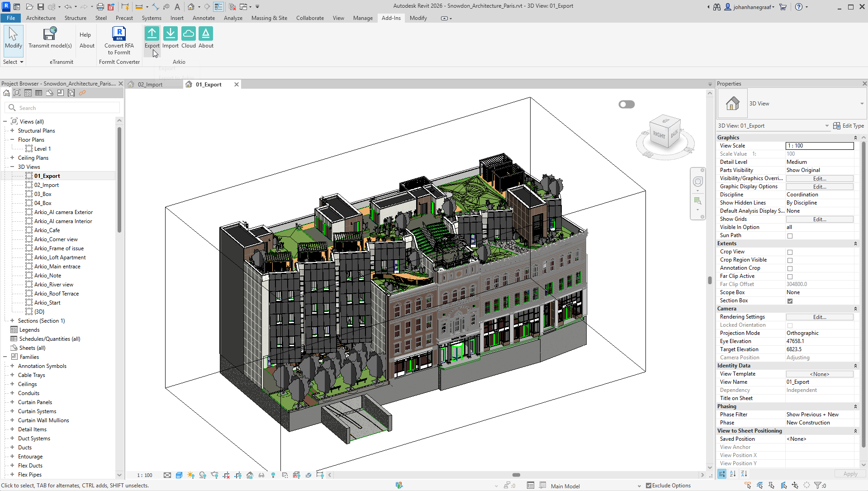868x491 pixels.
Task: Expand Structural Plans tree node
Action: click(12, 131)
